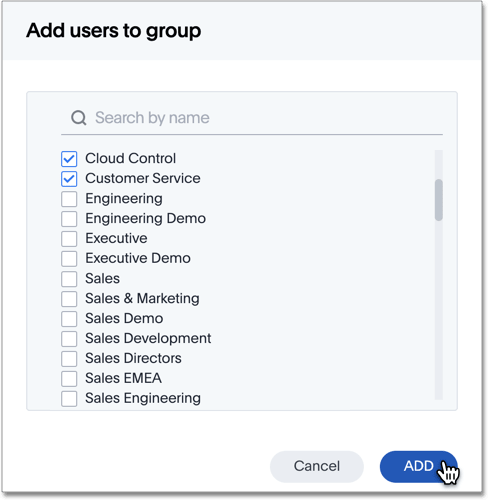Enable the Engineering Demo checkbox

pyautogui.click(x=69, y=219)
